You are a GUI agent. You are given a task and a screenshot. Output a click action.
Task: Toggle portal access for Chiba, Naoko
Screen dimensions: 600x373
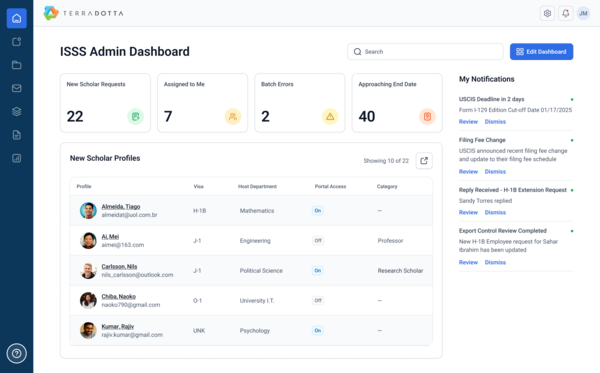pos(318,300)
